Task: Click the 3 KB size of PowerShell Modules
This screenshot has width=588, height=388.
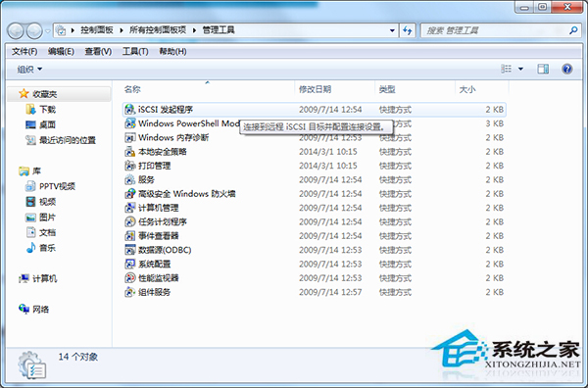Action: point(494,123)
